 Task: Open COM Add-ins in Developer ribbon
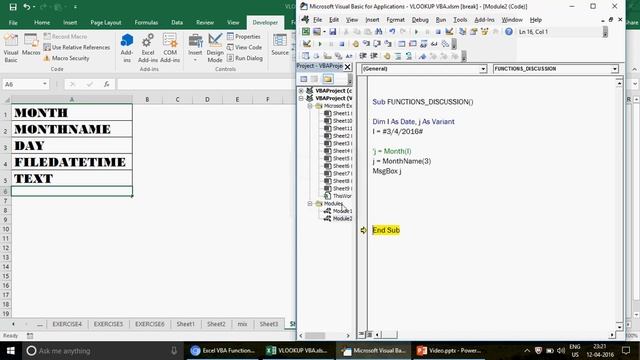pos(170,48)
